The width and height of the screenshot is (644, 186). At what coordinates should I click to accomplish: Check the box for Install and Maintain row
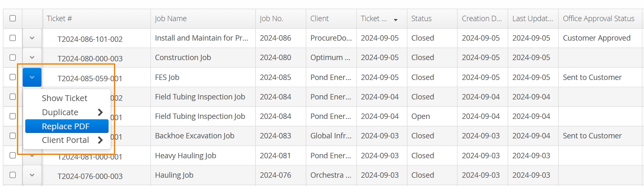click(12, 38)
